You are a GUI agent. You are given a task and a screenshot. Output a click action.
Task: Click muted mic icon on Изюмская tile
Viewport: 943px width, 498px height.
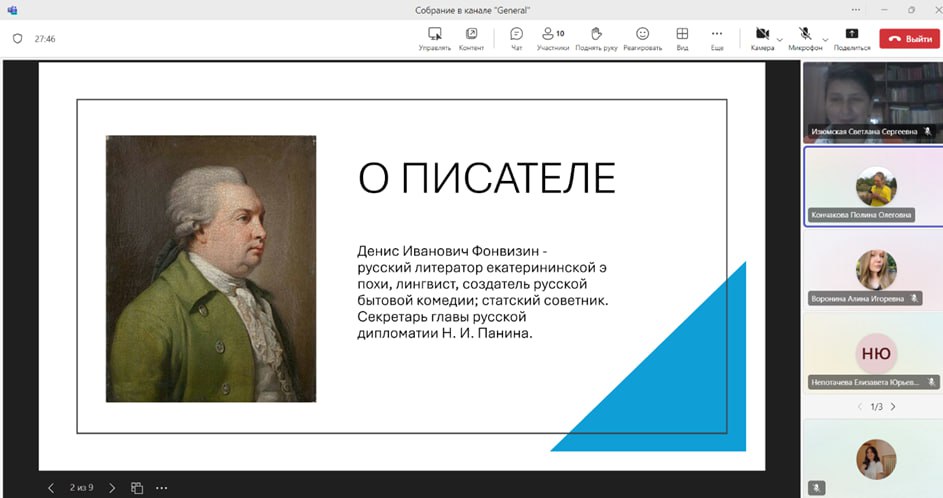(927, 131)
